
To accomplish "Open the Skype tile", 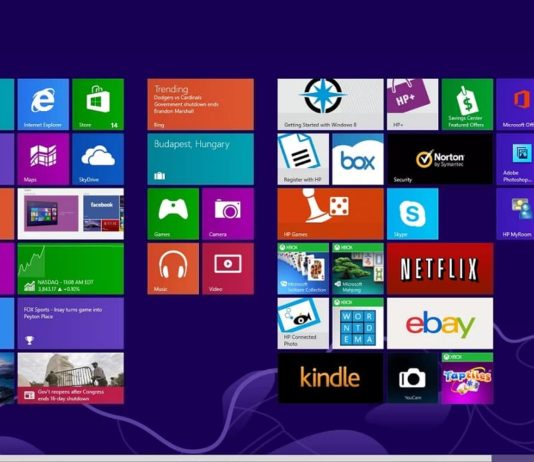I will (x=412, y=214).
